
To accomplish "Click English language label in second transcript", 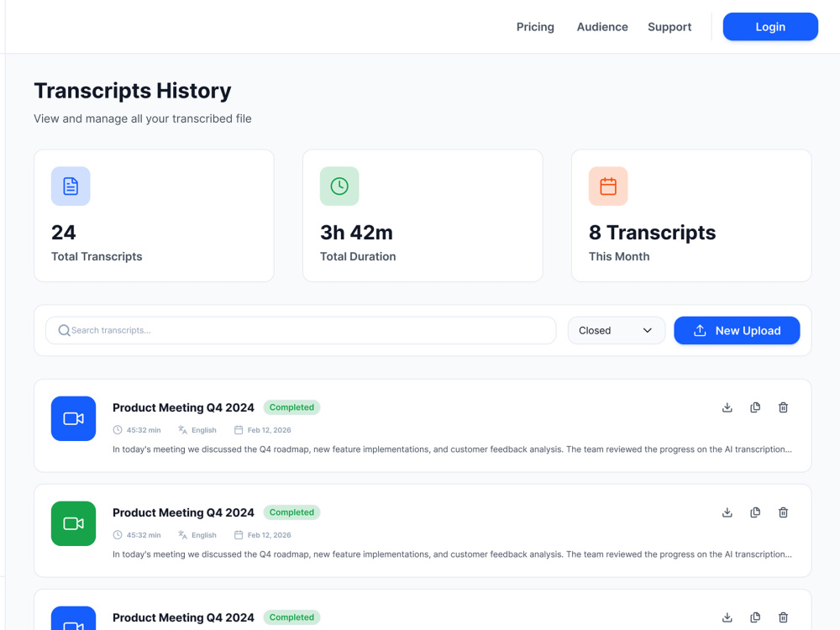I will [x=204, y=534].
